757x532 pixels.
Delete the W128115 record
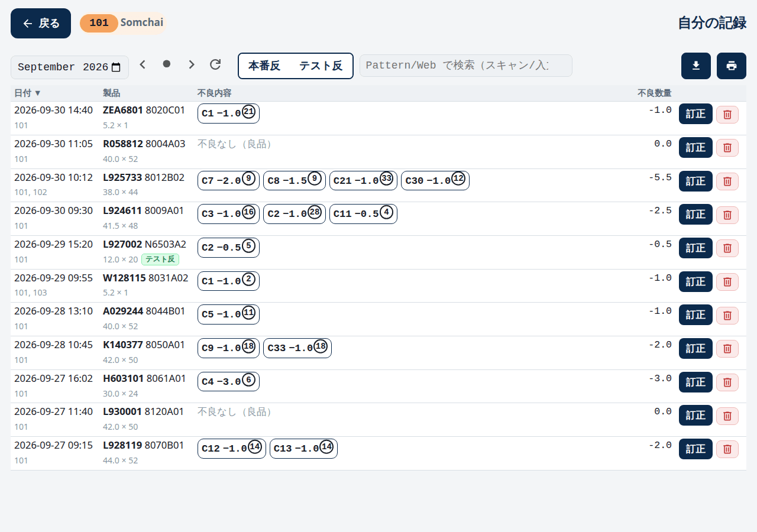(727, 282)
